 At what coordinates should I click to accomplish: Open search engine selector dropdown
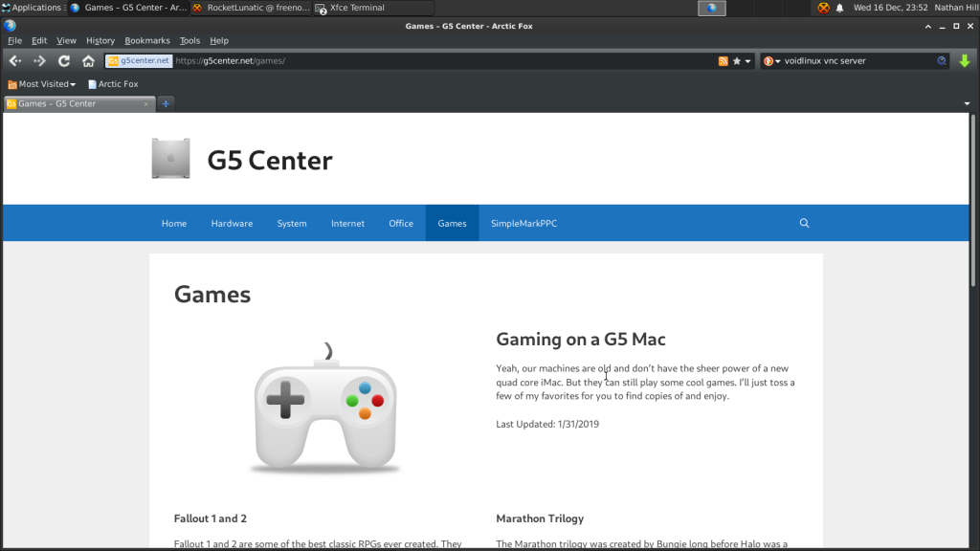[x=772, y=60]
